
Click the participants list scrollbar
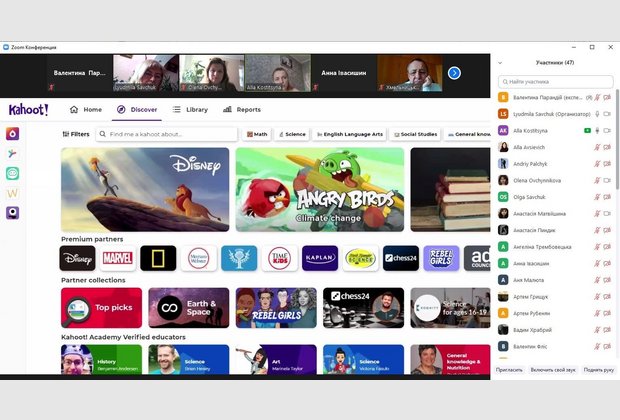point(617,138)
